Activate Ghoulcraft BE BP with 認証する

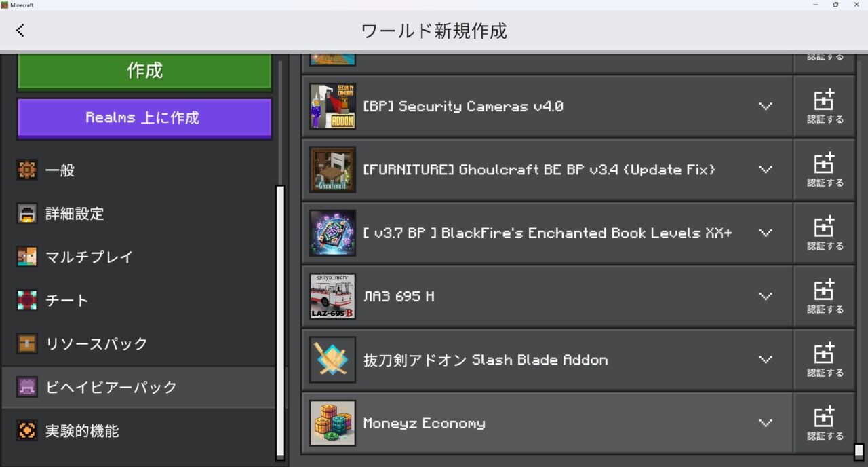coord(825,170)
